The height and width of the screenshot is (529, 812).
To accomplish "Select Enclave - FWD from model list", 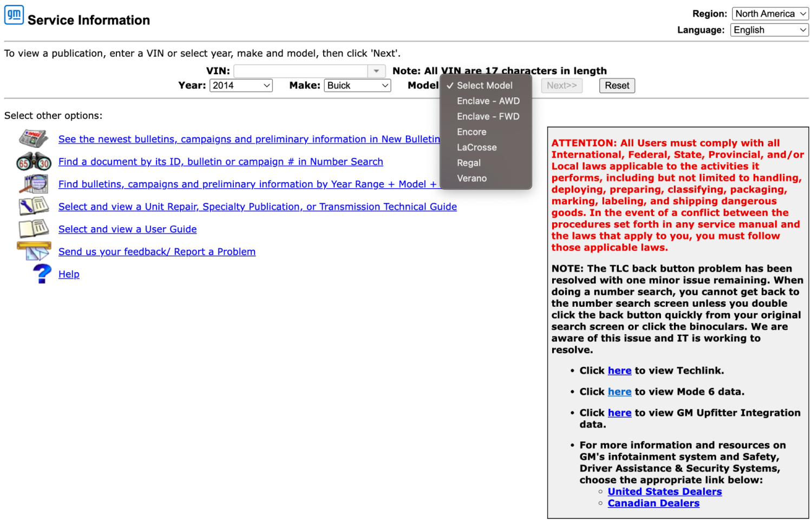I will [x=486, y=116].
